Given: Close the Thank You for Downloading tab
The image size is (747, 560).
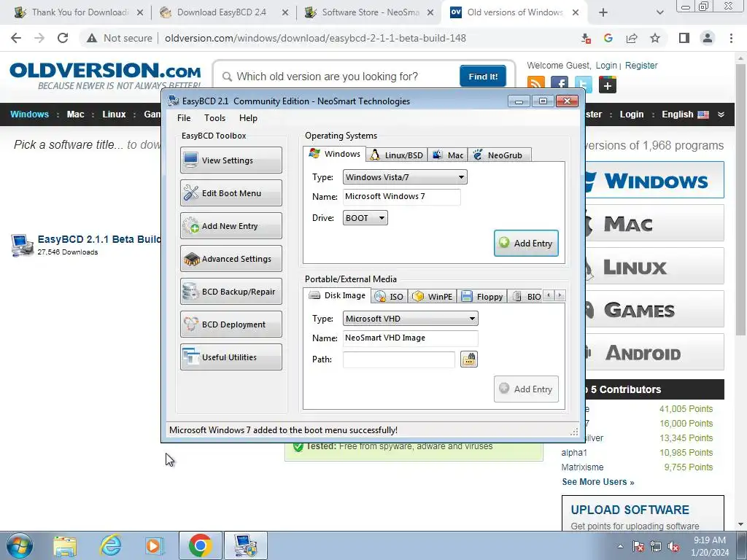Looking at the screenshot, I should coord(140,13).
